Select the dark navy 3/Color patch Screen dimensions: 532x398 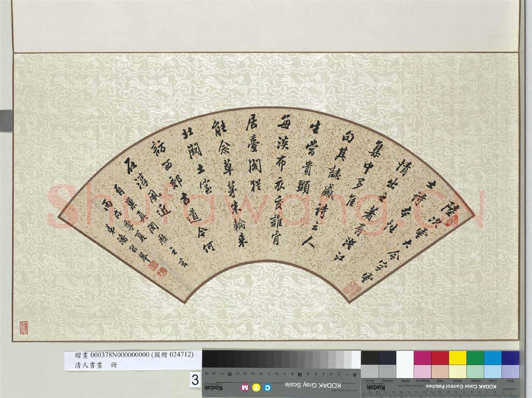[x=387, y=357]
